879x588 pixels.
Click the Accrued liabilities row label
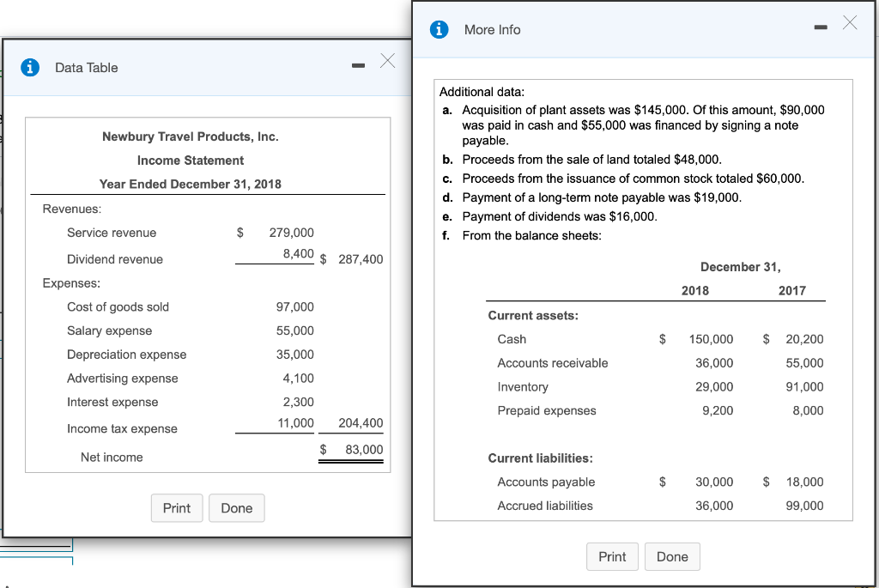545,506
